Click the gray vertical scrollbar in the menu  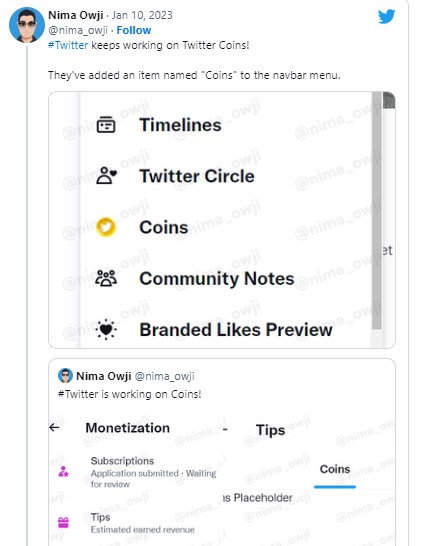[x=377, y=211]
